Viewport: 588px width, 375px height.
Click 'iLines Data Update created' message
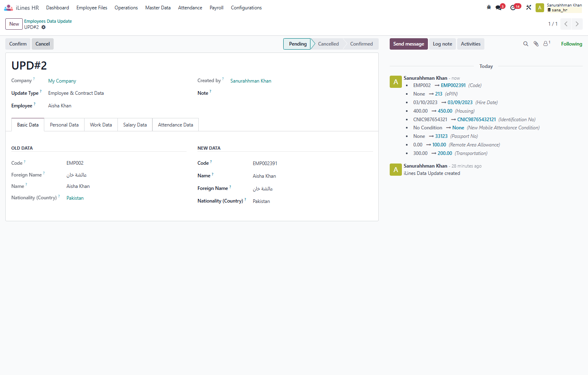pyautogui.click(x=432, y=173)
